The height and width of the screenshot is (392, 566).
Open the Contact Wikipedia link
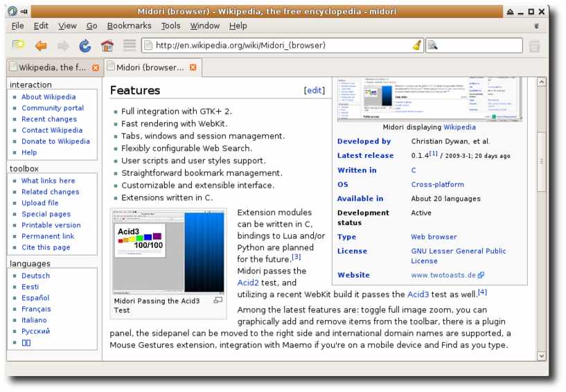point(52,130)
